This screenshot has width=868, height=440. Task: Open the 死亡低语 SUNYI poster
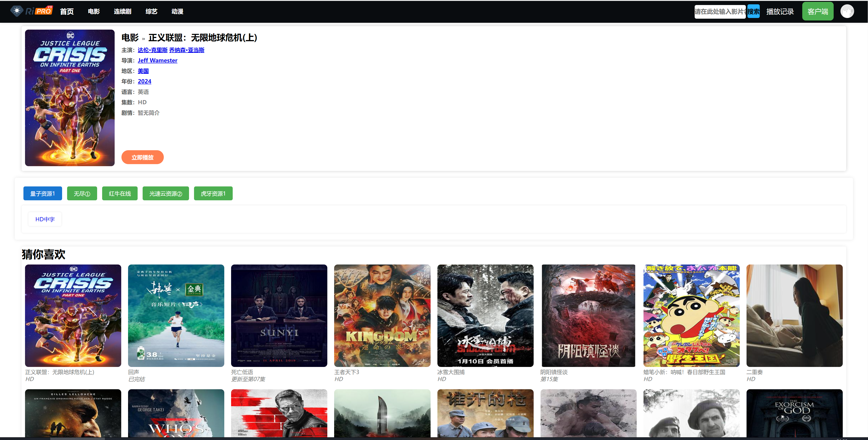click(x=279, y=315)
